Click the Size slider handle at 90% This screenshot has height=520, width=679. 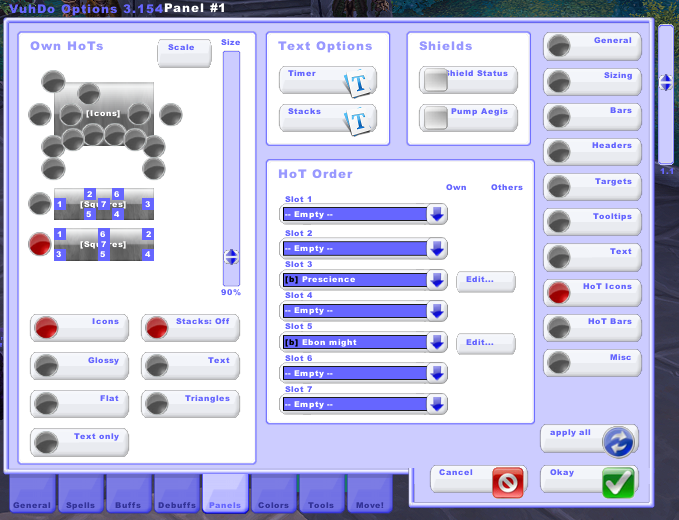(x=231, y=257)
